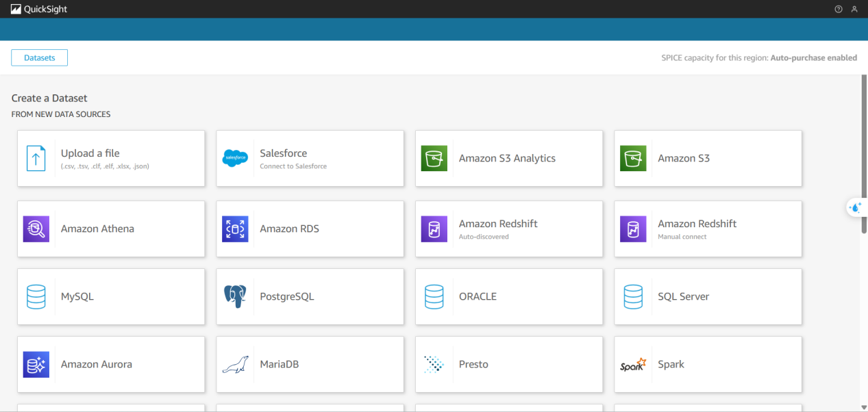Open the sparkle assistant floating button
The height and width of the screenshot is (412, 868).
(x=855, y=207)
